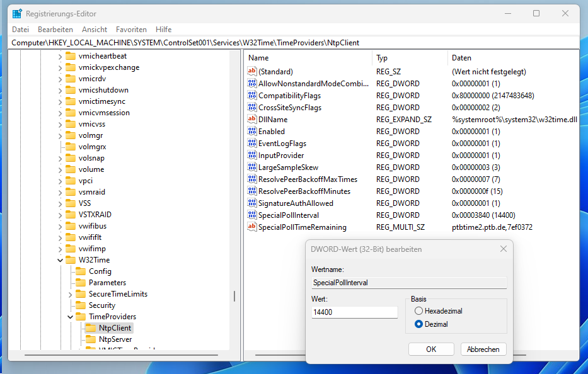Select the volume tree item

(91, 169)
